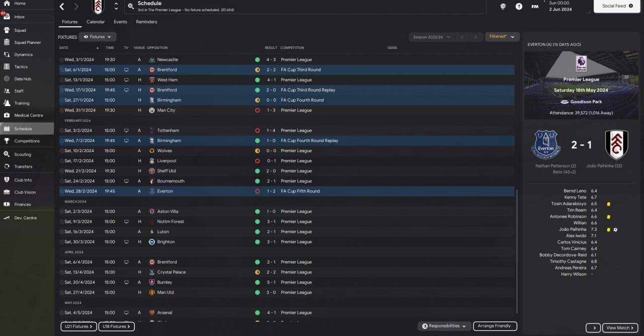Open the FM menu icon
The width and height of the screenshot is (644, 336).
point(535,7)
